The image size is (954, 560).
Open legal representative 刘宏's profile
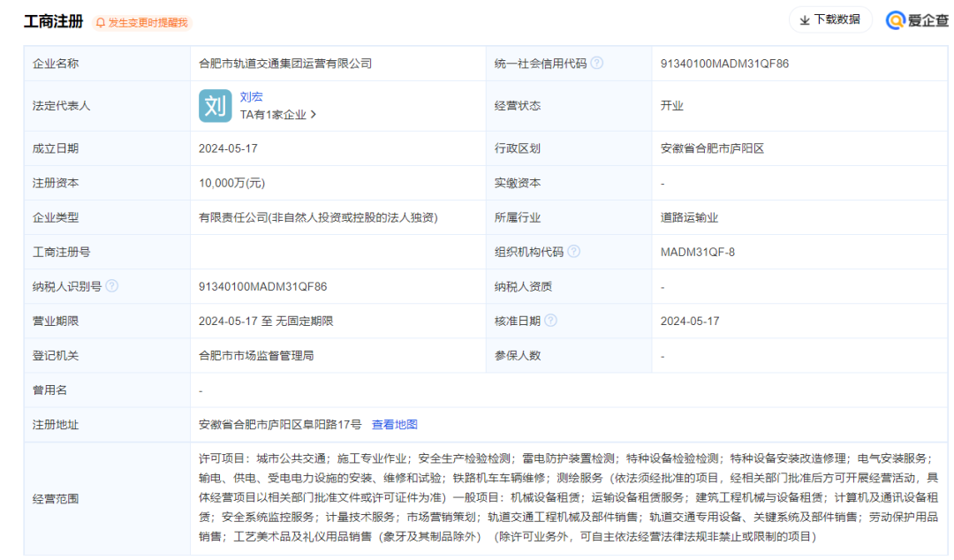click(251, 95)
